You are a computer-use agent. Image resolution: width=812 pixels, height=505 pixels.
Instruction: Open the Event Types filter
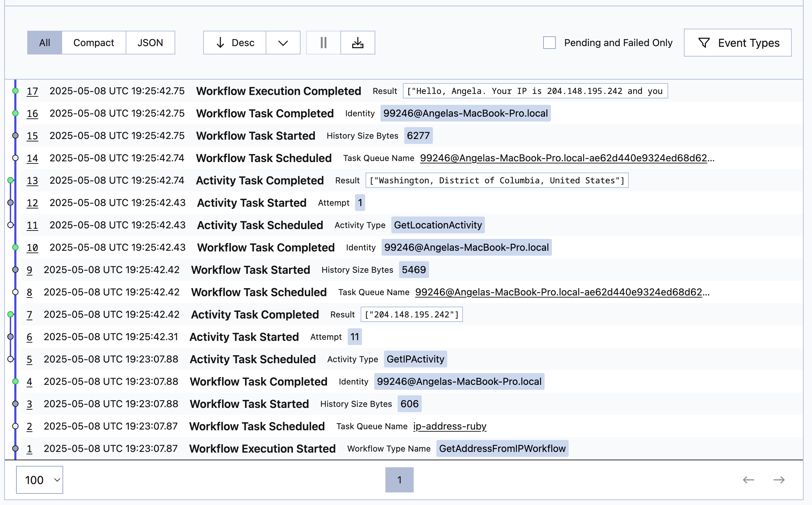pos(737,43)
